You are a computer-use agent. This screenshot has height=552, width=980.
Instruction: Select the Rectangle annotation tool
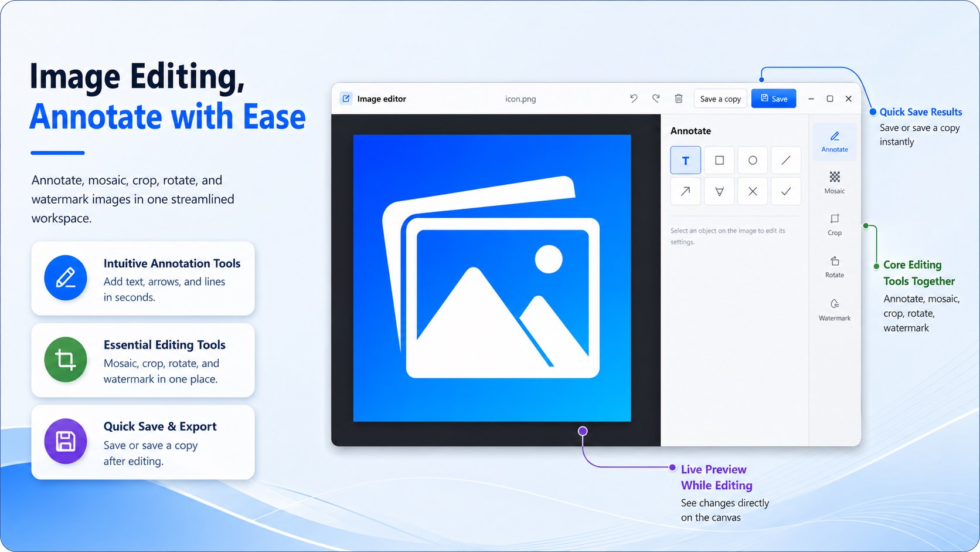tap(719, 160)
